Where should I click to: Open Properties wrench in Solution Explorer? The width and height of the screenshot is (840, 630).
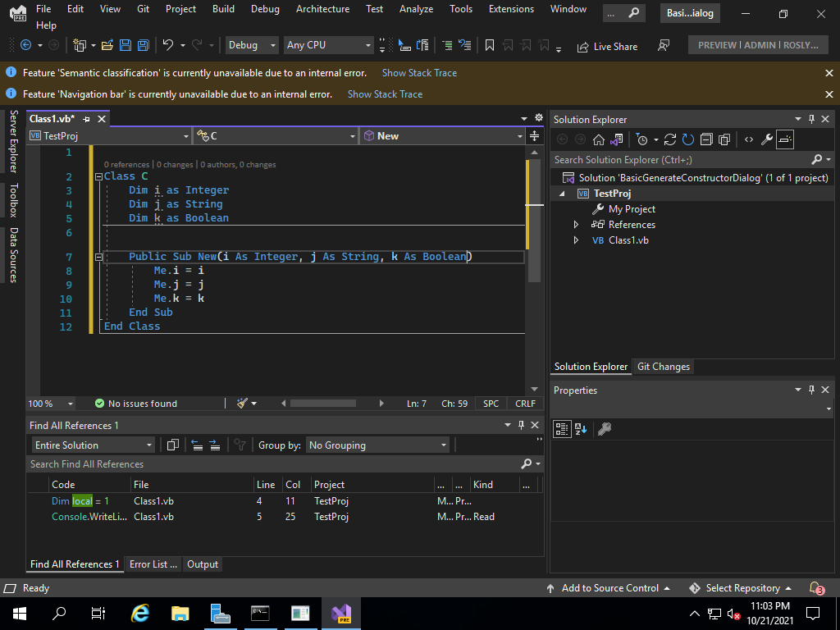[x=767, y=139]
